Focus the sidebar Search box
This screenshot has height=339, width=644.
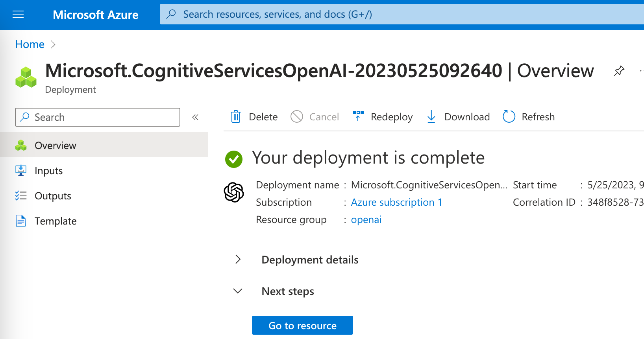click(x=98, y=117)
